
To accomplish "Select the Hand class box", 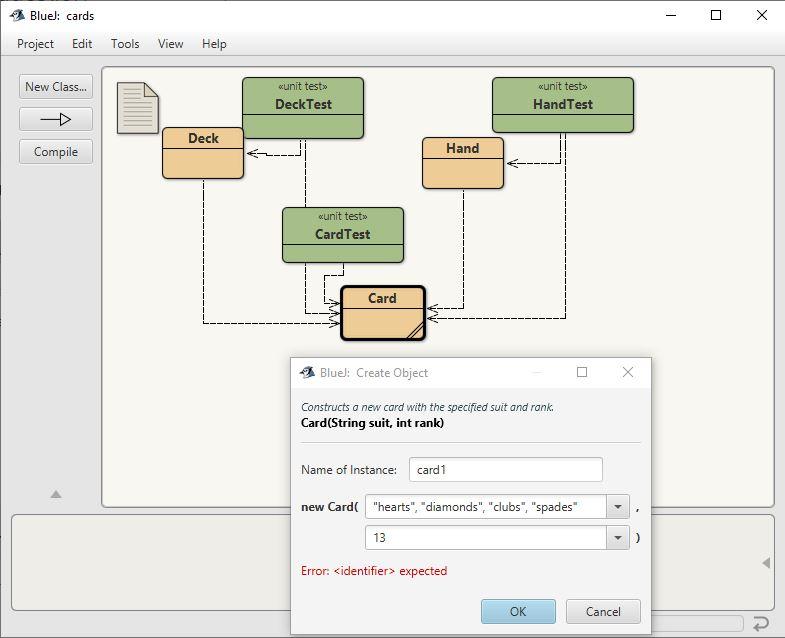I will click(x=463, y=163).
